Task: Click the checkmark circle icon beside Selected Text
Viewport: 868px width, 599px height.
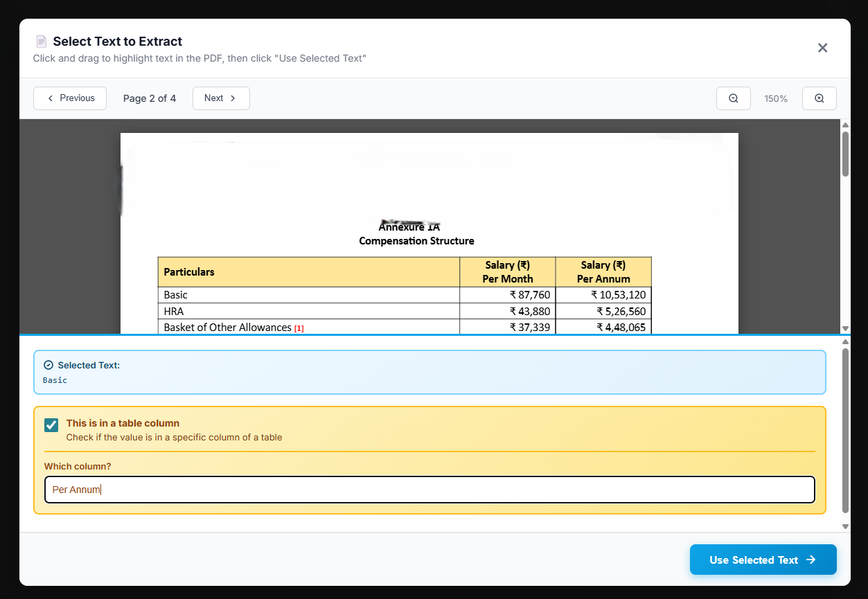Action: click(47, 365)
